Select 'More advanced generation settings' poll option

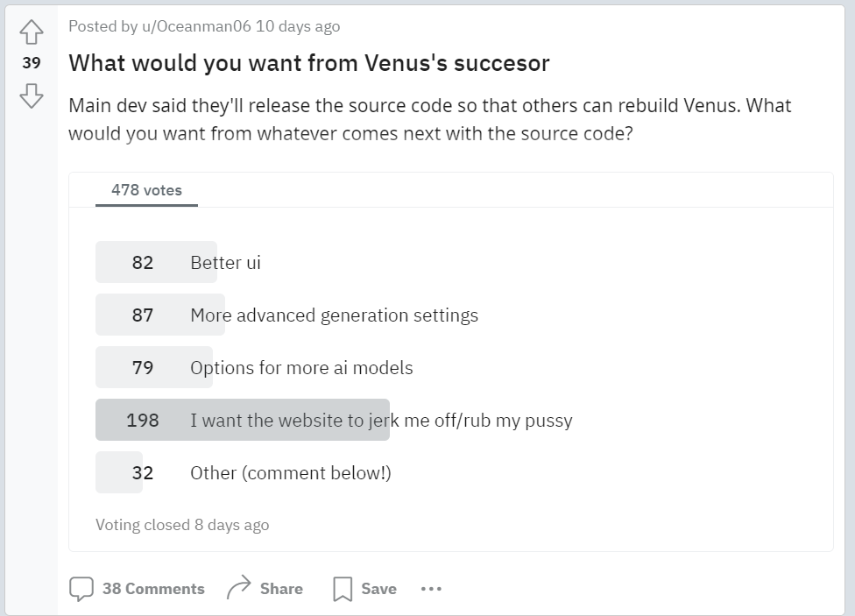334,315
